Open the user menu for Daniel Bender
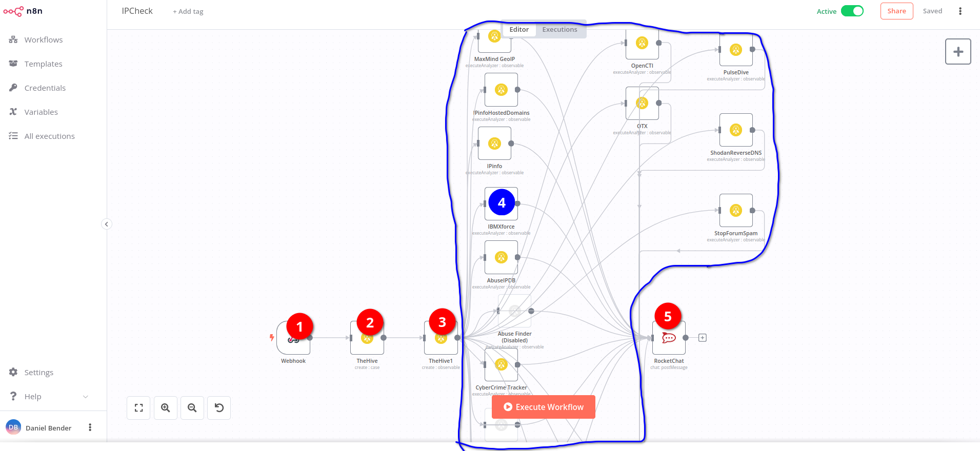Image resolution: width=980 pixels, height=451 pixels. click(x=90, y=427)
